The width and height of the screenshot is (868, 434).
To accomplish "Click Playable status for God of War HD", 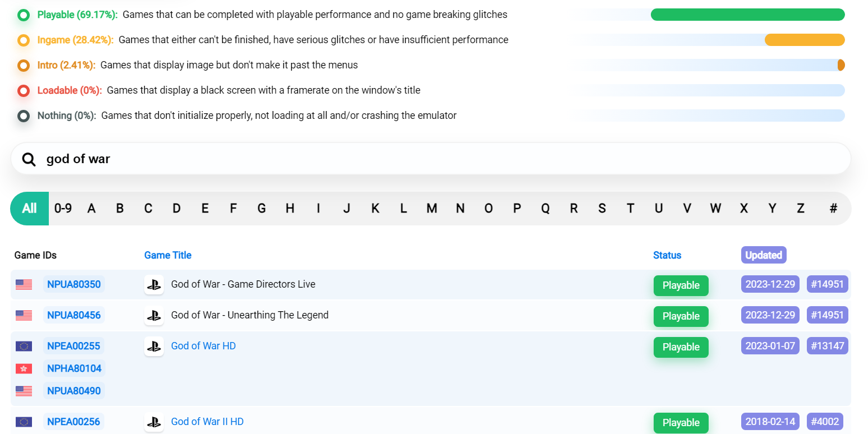I will 681,347.
